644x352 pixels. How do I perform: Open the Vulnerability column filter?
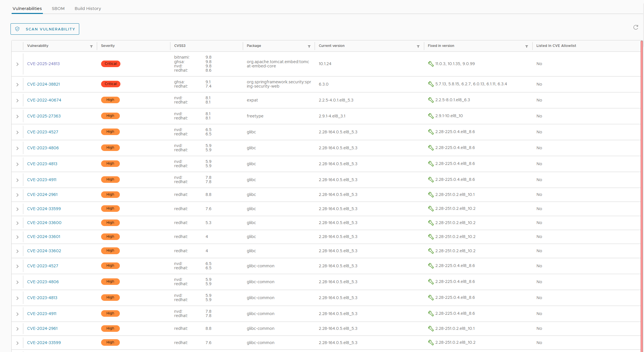(x=91, y=46)
